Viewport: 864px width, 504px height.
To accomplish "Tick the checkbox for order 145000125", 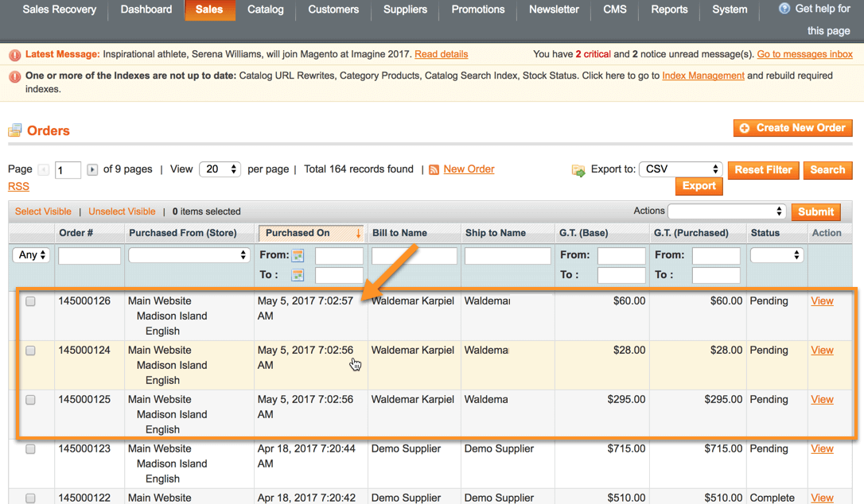I will [x=30, y=400].
